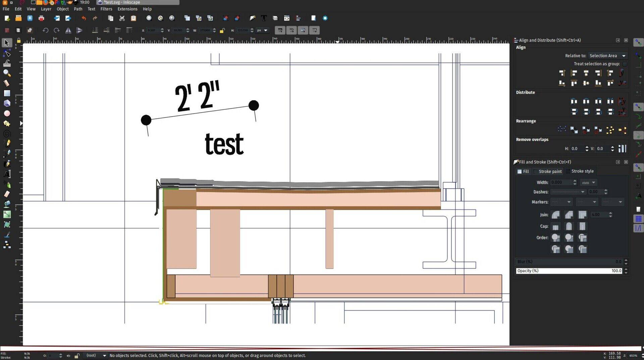Screen dimensions: 644x360
Task: Click the Opacity slider in Fill and Stroke
Action: click(x=570, y=271)
